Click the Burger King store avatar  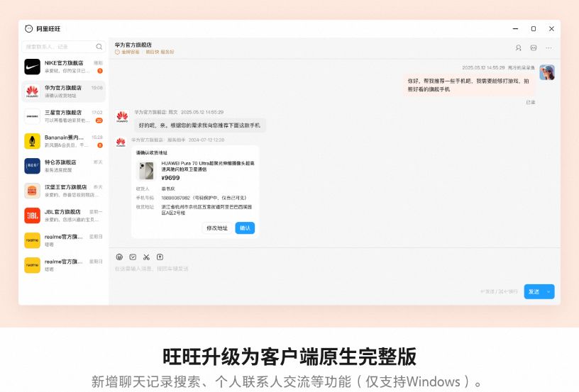point(33,191)
